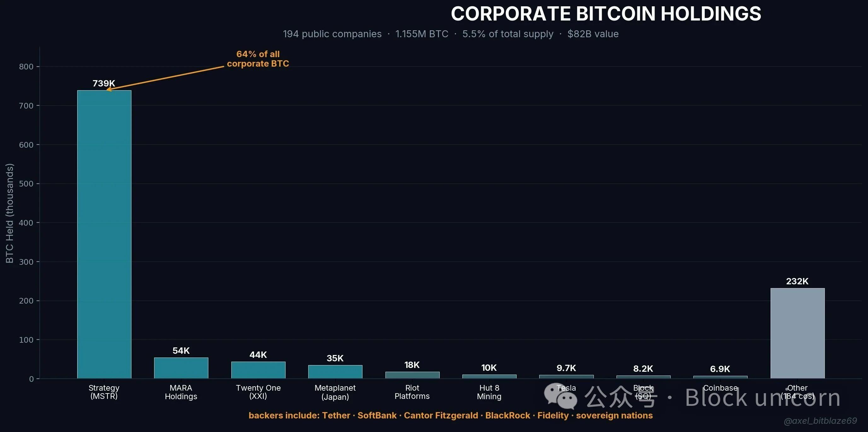Click the MARA Holdings bar
The image size is (868, 432).
coord(181,368)
